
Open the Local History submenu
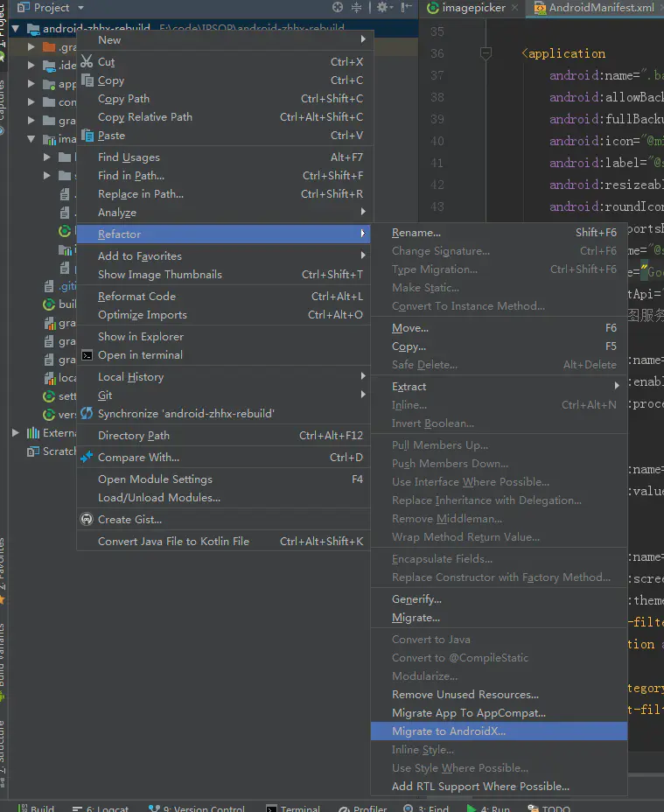coord(224,377)
